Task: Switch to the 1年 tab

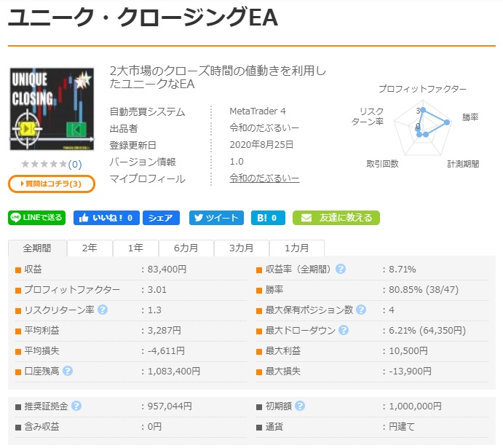Action: point(135,248)
